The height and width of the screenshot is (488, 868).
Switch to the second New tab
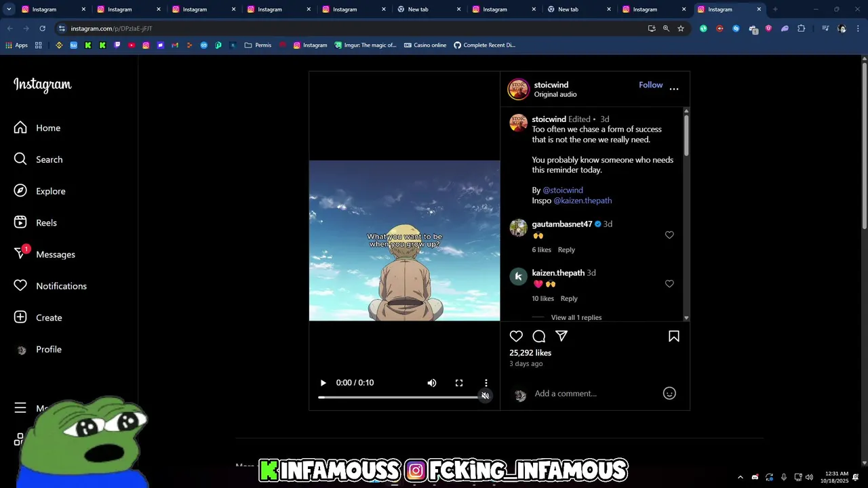click(x=579, y=9)
